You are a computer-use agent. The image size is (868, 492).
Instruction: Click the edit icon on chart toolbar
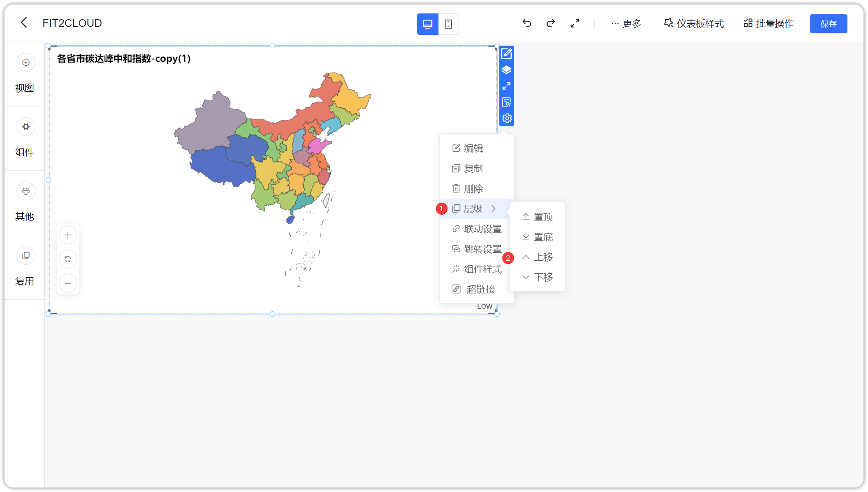click(506, 54)
